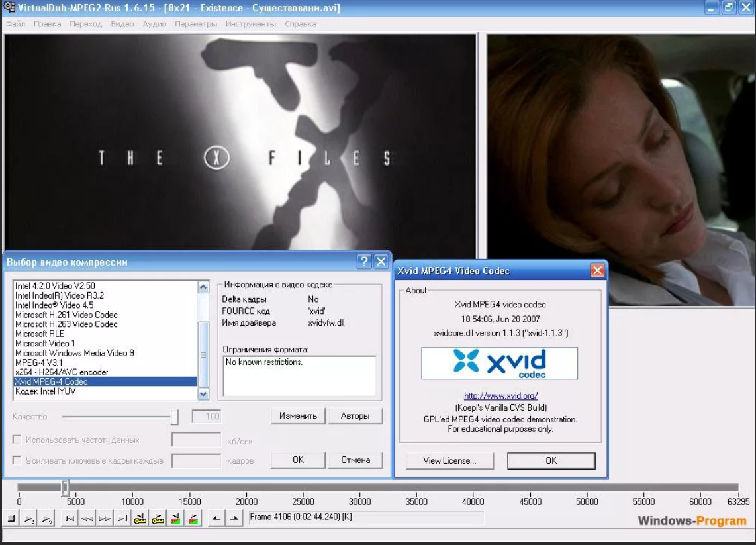Click the Stop playback button
Screen dimensions: 756x545
pyautogui.click(x=11, y=519)
